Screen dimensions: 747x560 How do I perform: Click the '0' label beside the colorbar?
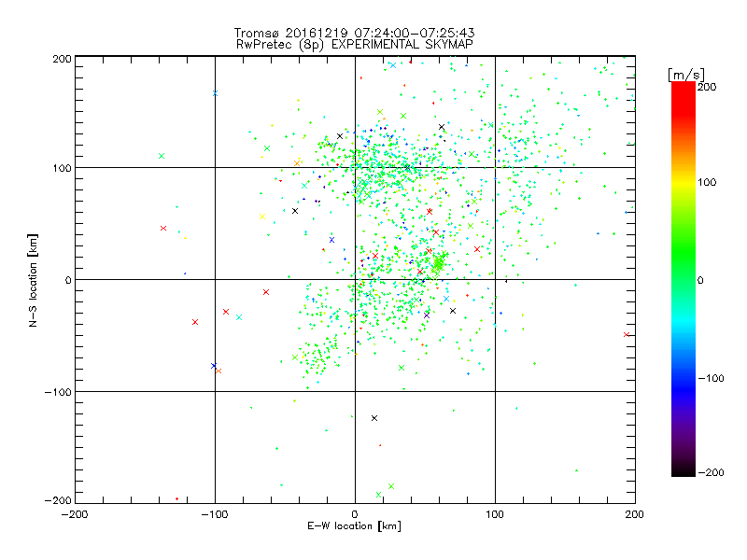700,280
